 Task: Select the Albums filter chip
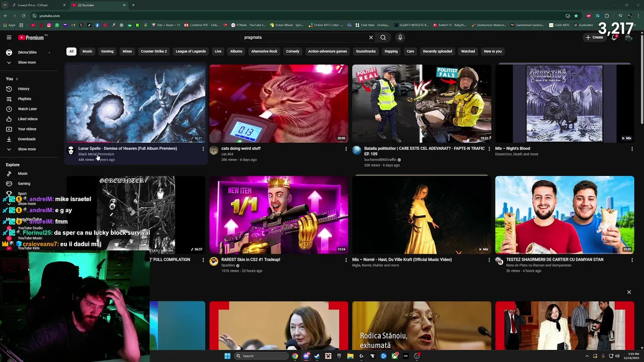[236, 51]
